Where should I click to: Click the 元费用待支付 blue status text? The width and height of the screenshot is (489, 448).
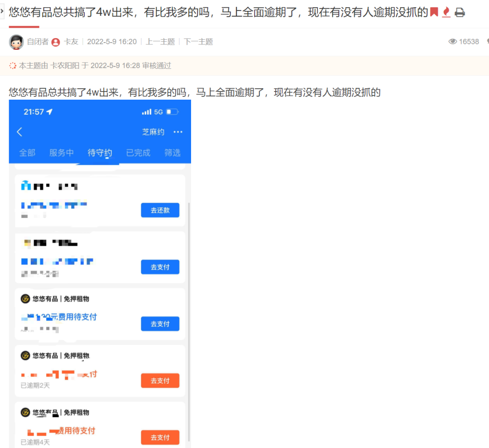point(74,317)
